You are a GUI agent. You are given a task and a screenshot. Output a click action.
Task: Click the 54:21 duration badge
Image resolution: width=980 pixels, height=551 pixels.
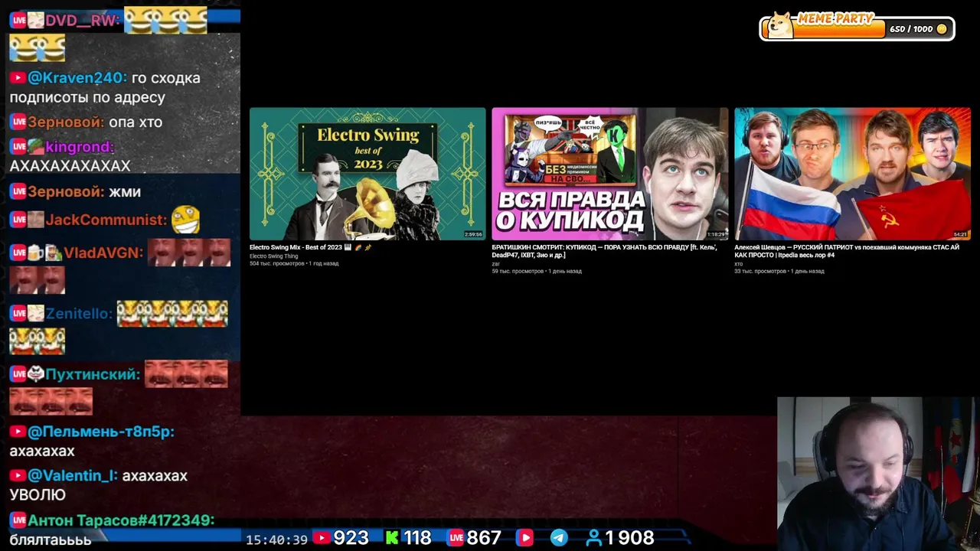coord(960,234)
